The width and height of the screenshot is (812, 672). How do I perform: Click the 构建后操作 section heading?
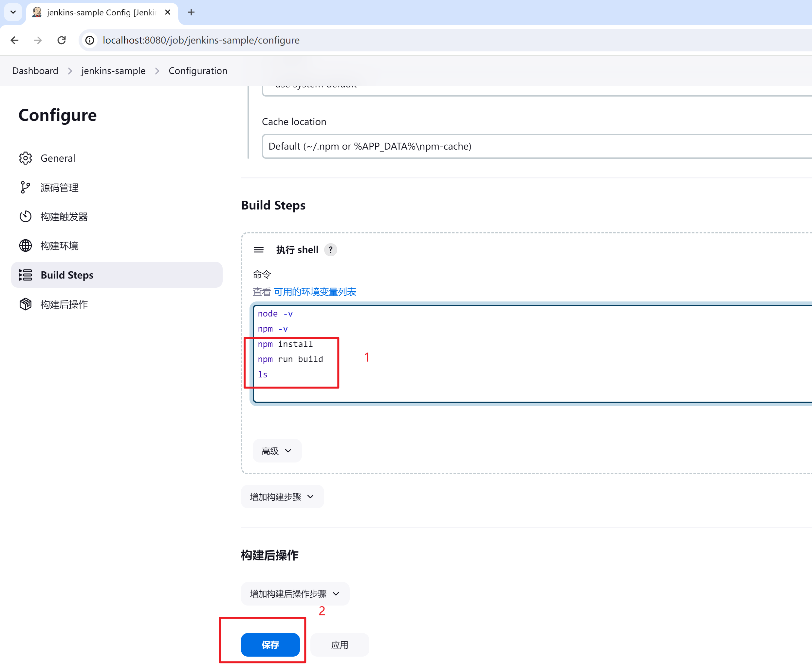(x=269, y=555)
